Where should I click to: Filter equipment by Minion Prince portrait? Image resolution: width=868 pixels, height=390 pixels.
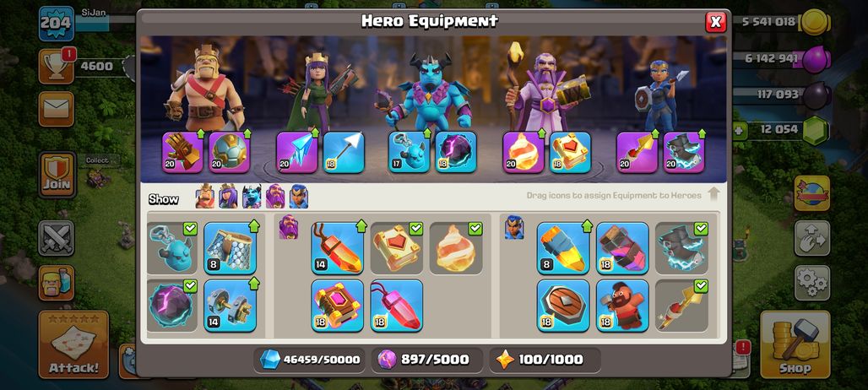click(x=252, y=197)
